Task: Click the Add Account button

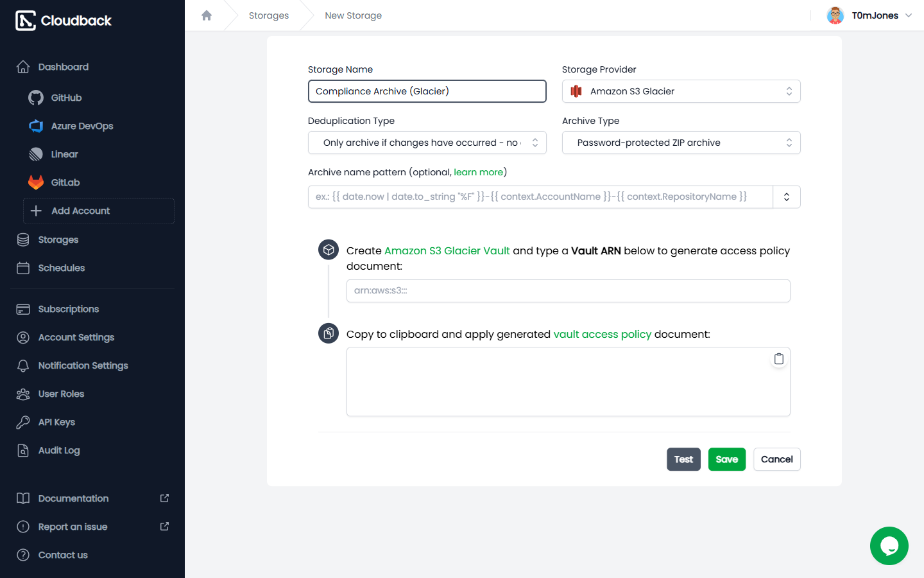Action: [99, 211]
